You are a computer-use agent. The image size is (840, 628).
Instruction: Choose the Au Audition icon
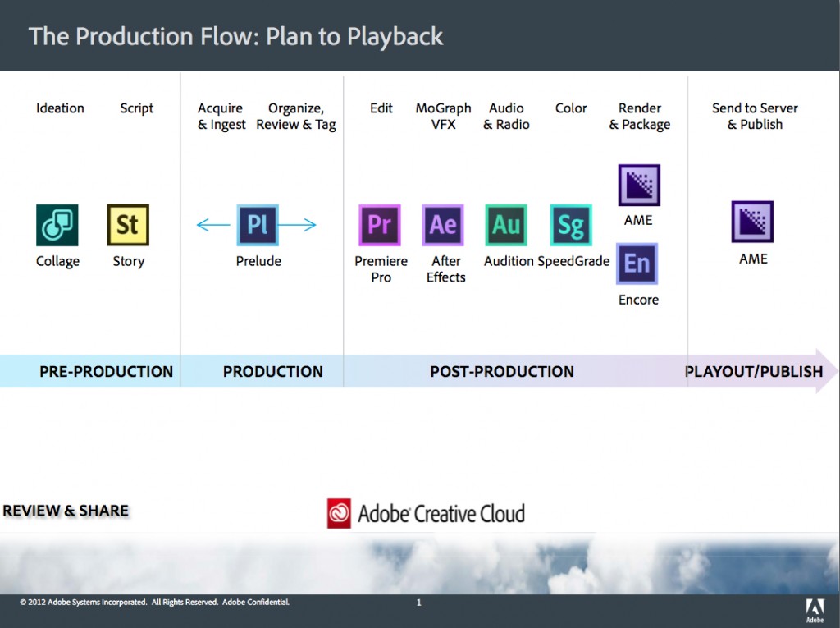point(506,225)
